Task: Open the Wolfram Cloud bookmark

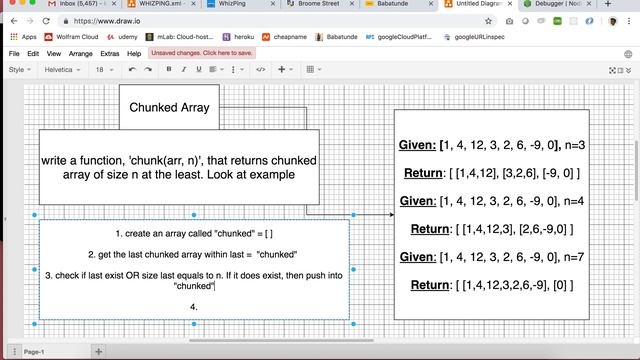Action: 71,37
